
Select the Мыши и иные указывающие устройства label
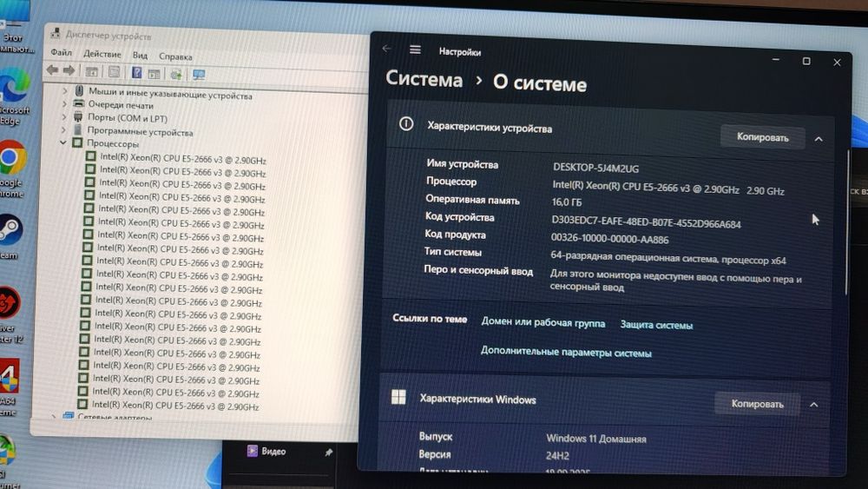click(x=170, y=94)
